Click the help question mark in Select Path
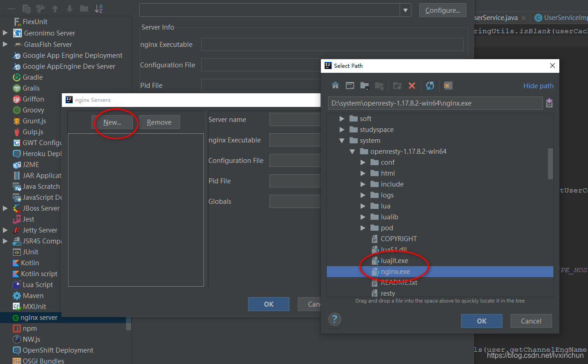Viewport: 588px width, 364px height. (x=335, y=319)
